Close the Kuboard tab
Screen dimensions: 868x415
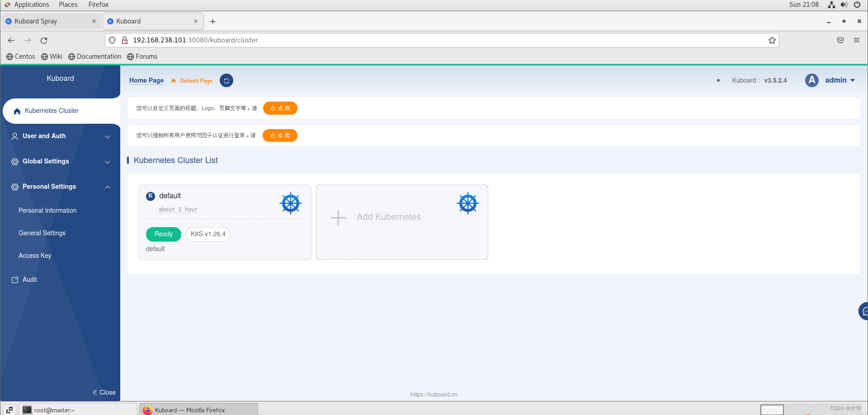(x=196, y=21)
